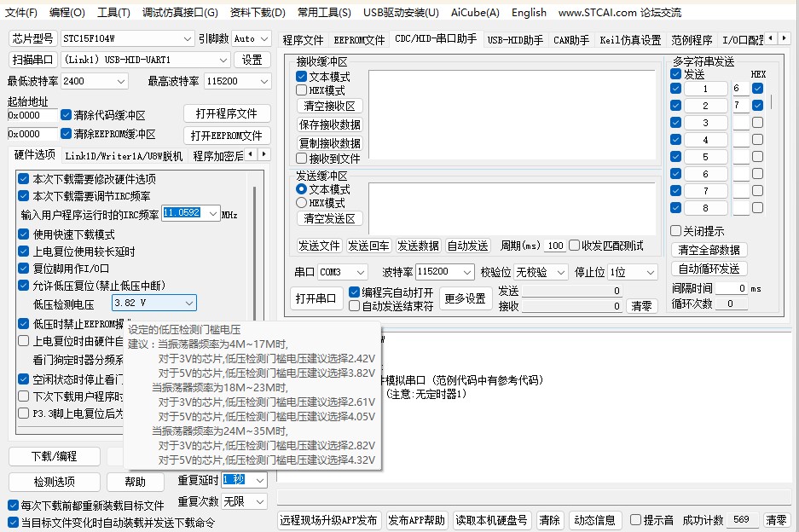799x532 pixels.
Task: Toggle the 接收到文件 checkbox
Action: 303,158
